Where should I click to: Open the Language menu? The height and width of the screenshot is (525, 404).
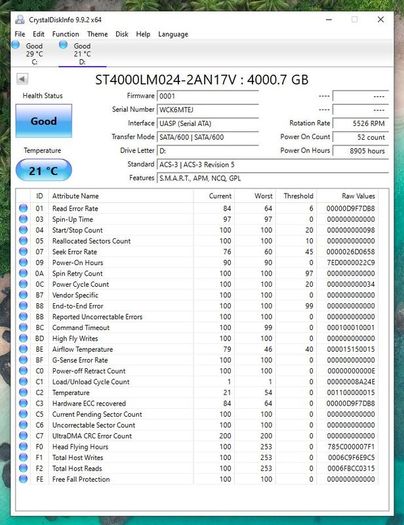(x=173, y=34)
